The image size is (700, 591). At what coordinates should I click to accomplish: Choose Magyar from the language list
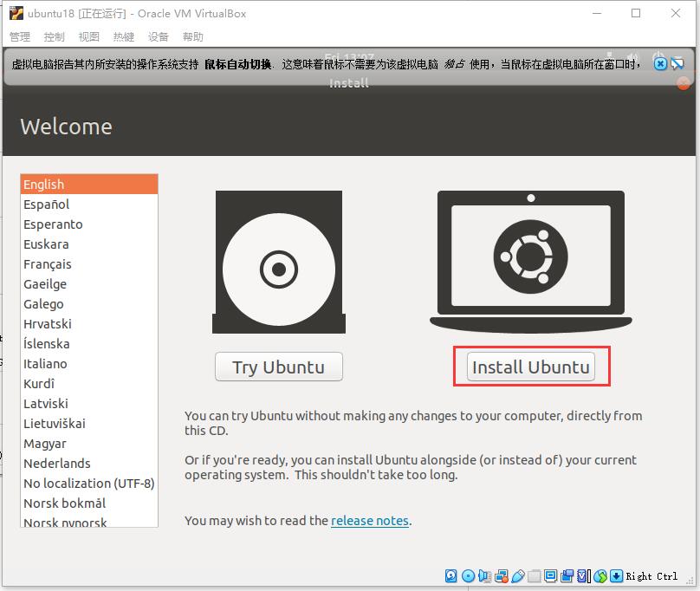point(89,444)
